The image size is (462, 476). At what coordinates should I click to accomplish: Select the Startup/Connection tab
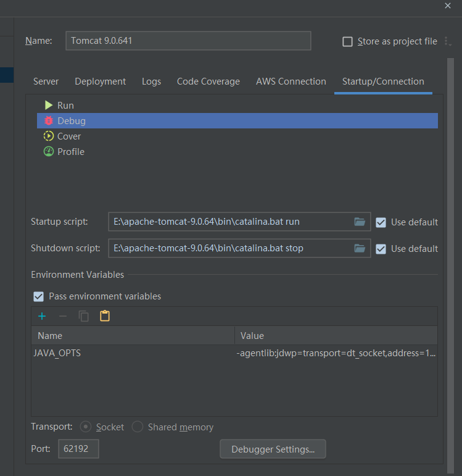(383, 81)
